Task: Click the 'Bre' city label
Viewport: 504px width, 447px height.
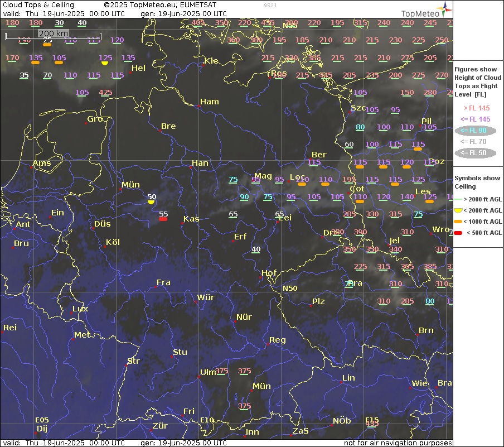Action: 168,126
